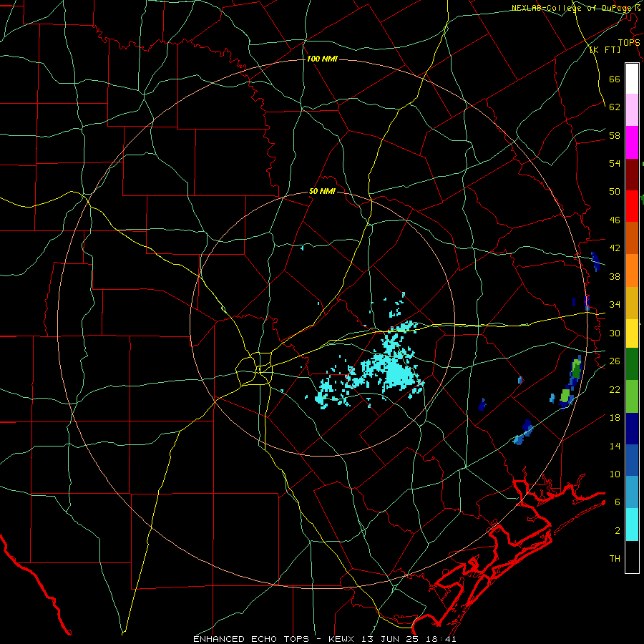Select the dark green legend color band

pos(632,364)
